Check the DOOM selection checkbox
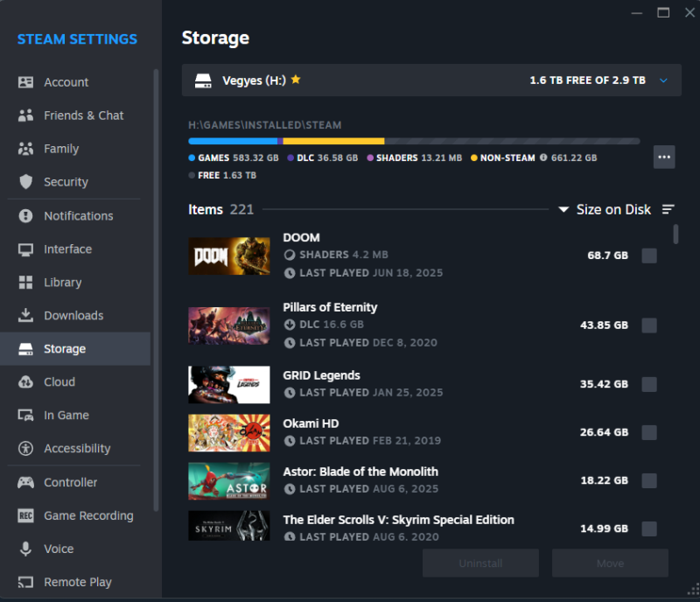The image size is (700, 602). click(649, 255)
